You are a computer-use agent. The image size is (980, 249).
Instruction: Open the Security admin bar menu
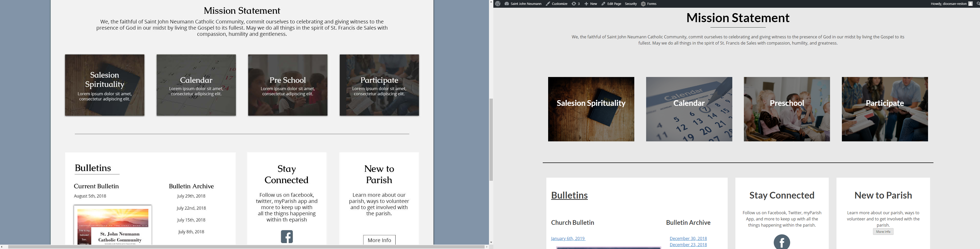pyautogui.click(x=631, y=4)
